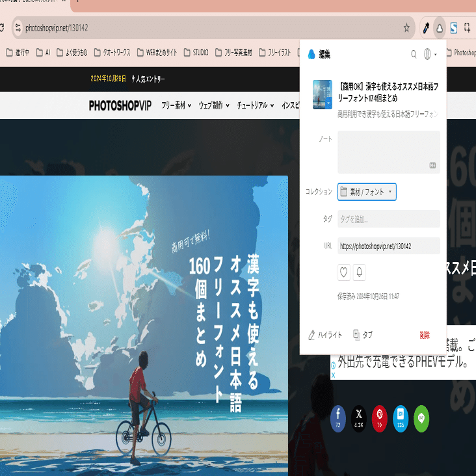This screenshot has width=476, height=476.
Task: Click the address bar URL text
Action: tap(57, 28)
